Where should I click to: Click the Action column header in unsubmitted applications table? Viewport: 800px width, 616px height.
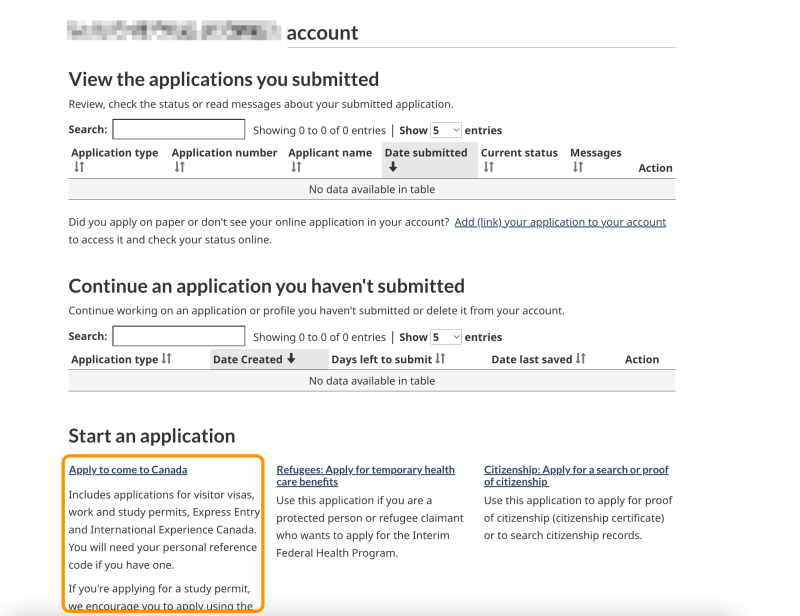(x=642, y=359)
